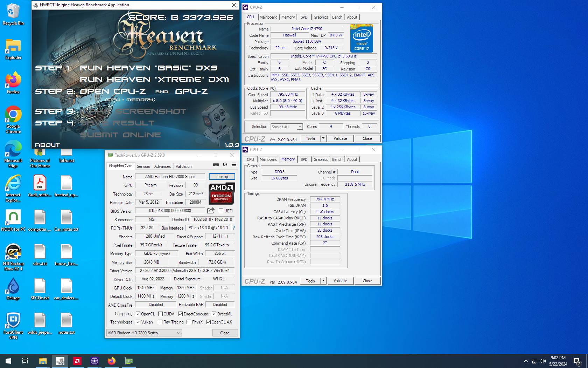The width and height of the screenshot is (588, 368).
Task: Select the Google Chrome desktop icon
Action: [13, 119]
